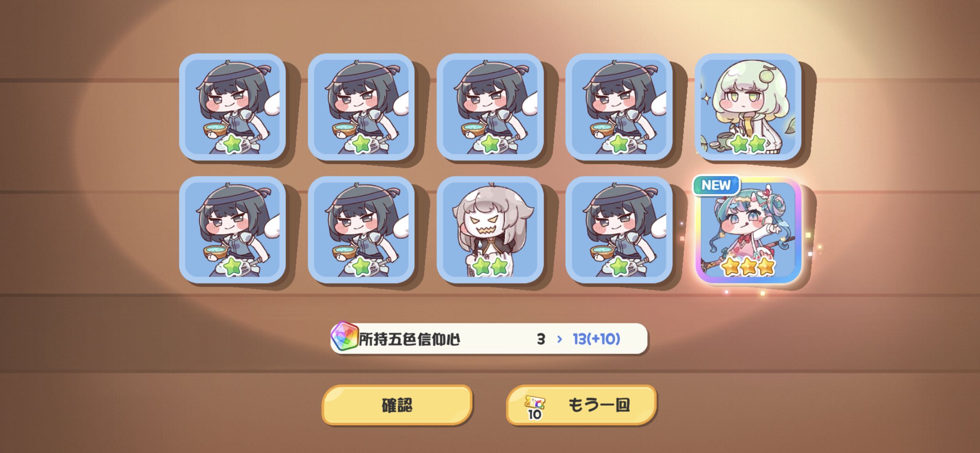Viewport: 980px width, 453px height.
Task: Select the pumpkin-mask character two-star card
Action: click(x=490, y=230)
